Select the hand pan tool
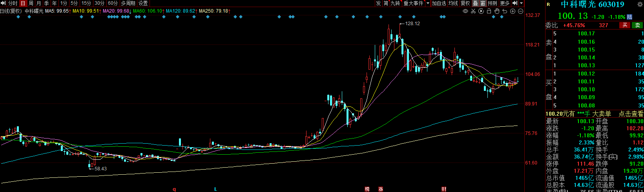This screenshot has width=644, height=192. point(497,11)
